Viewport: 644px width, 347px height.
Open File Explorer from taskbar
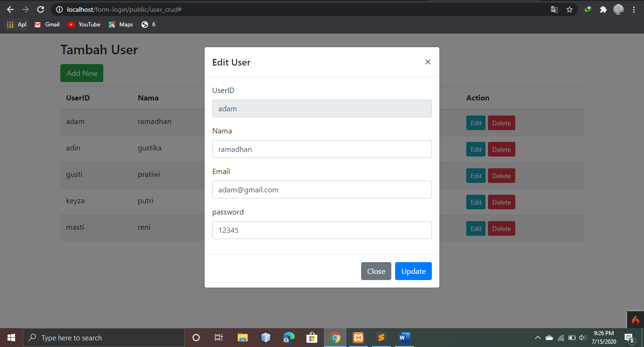[242, 338]
